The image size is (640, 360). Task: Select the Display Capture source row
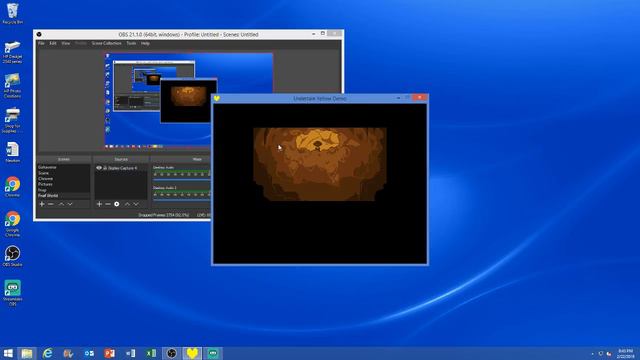[121, 168]
